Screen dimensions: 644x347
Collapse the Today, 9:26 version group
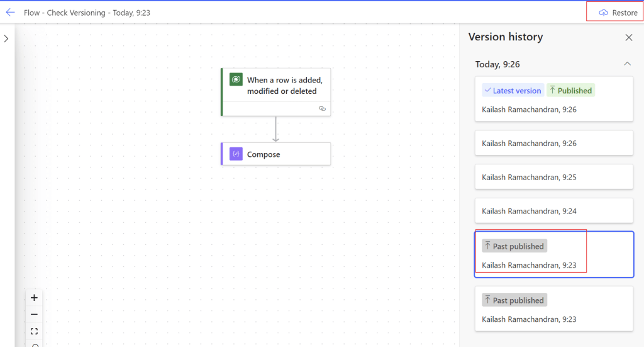tap(626, 64)
